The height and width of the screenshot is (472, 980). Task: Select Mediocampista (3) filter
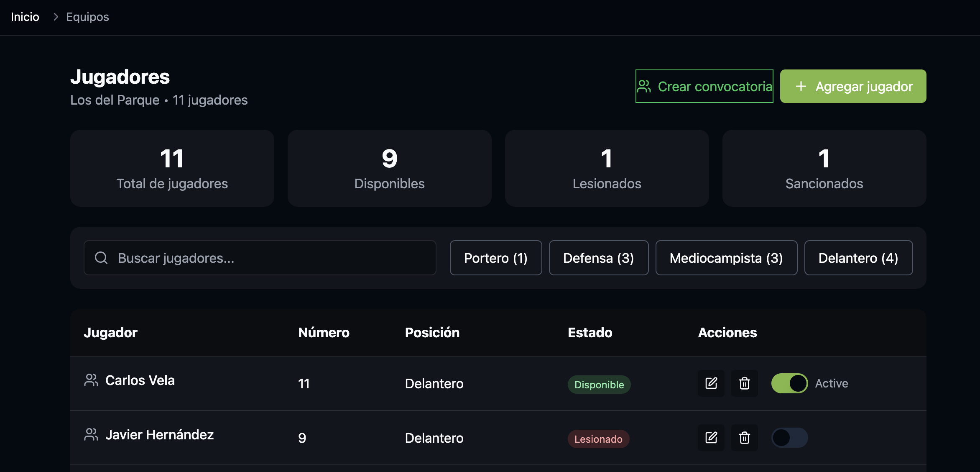click(x=726, y=258)
